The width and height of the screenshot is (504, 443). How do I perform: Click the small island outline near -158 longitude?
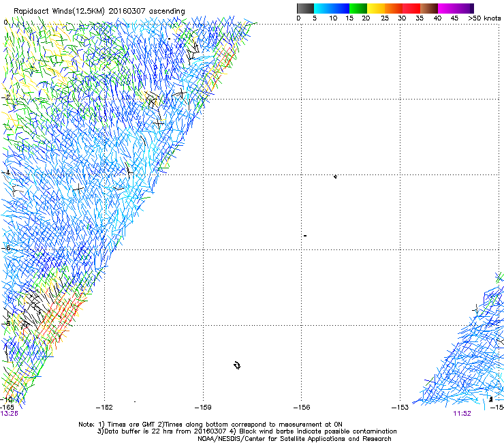tap(237, 365)
